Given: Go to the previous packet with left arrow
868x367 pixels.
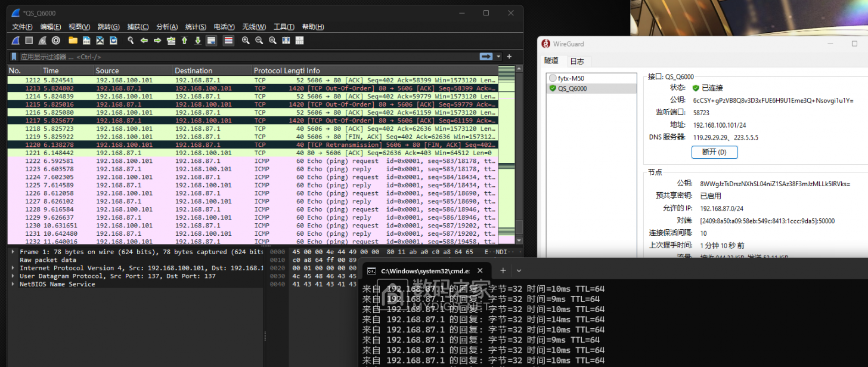Looking at the screenshot, I should point(144,41).
